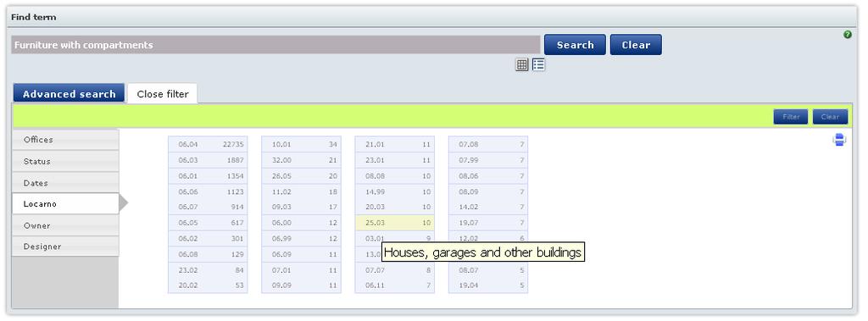868x321 pixels.
Task: Select Locarno class 14.02 row
Action: (x=488, y=207)
